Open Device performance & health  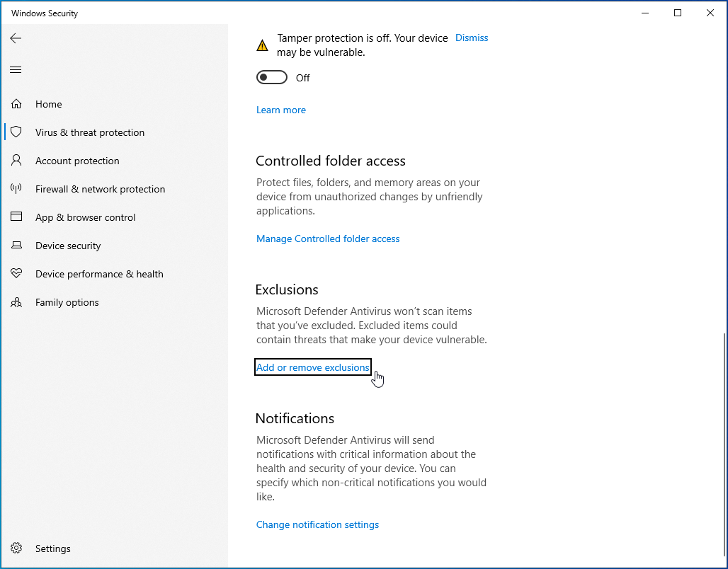tap(99, 274)
